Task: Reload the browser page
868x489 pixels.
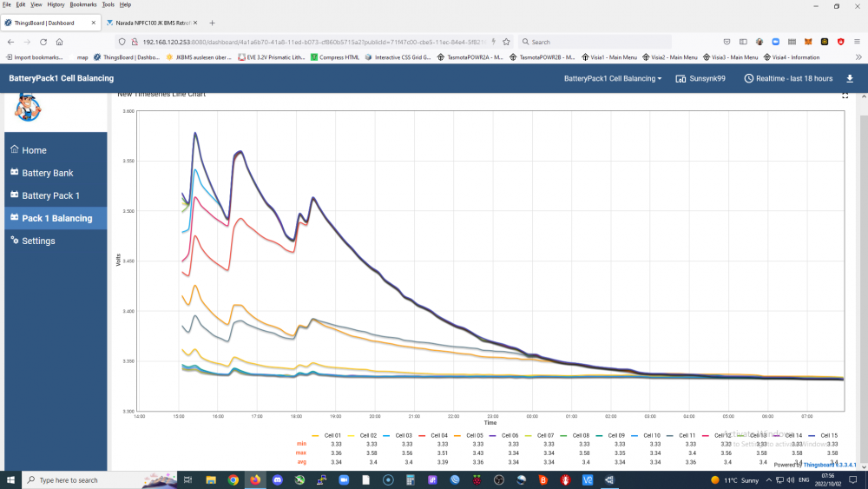Action: [43, 42]
